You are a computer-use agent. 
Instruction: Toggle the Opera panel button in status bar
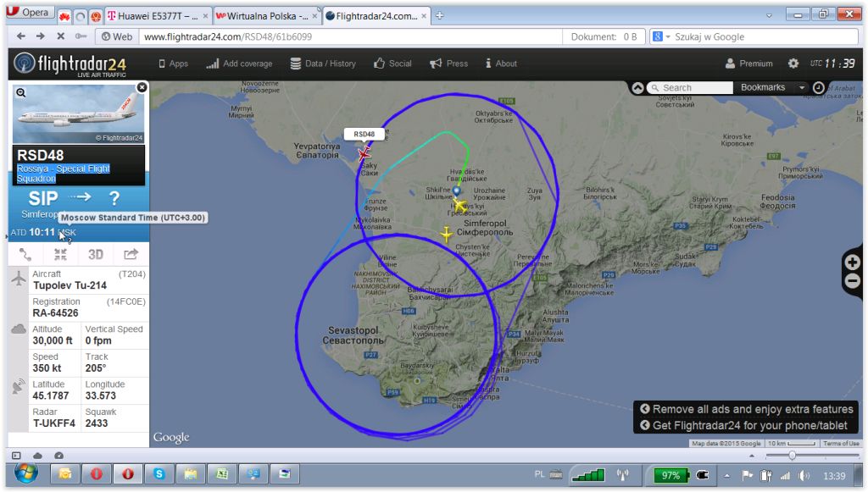[x=16, y=456]
